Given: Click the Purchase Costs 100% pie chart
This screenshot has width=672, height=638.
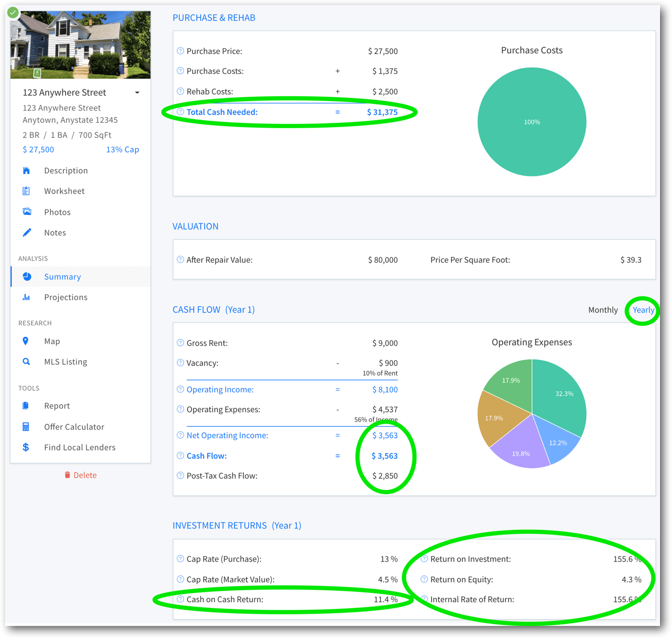Looking at the screenshot, I should tap(532, 122).
